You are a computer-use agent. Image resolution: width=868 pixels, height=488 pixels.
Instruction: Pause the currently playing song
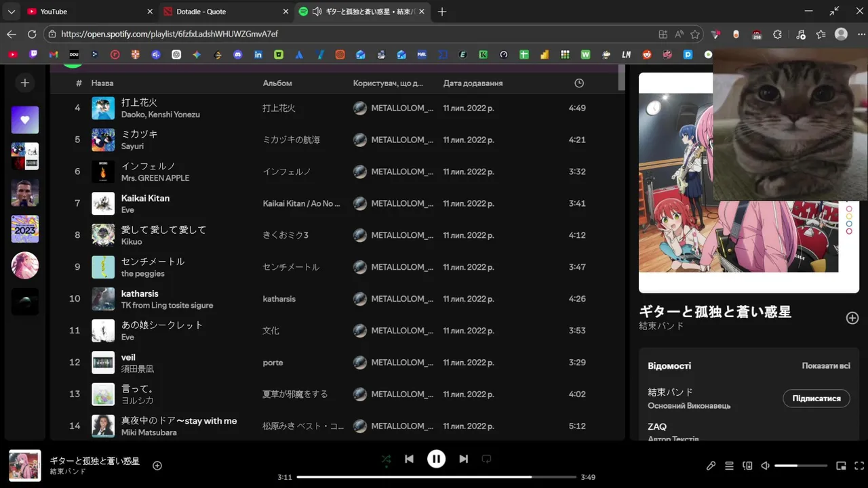[436, 459]
